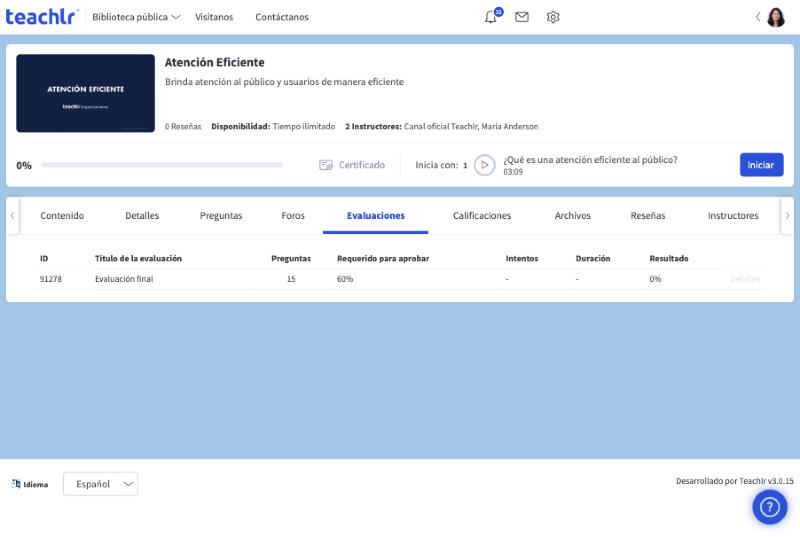Click the 60% required to pass value

(x=345, y=279)
